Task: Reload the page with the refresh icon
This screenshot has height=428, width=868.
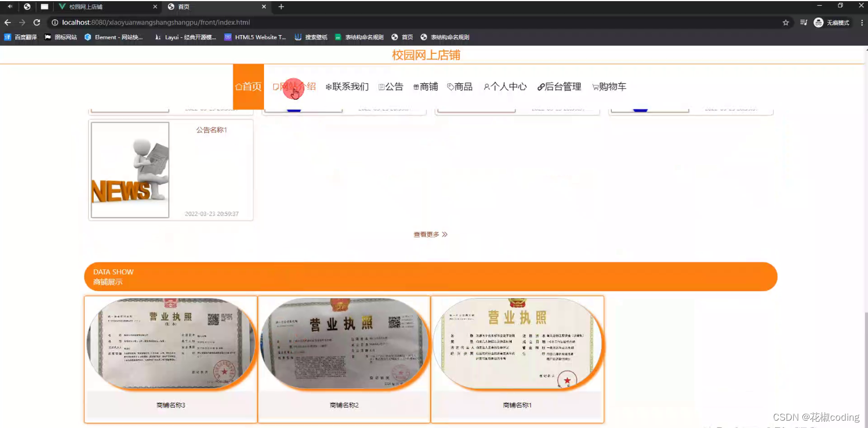Action: [36, 23]
